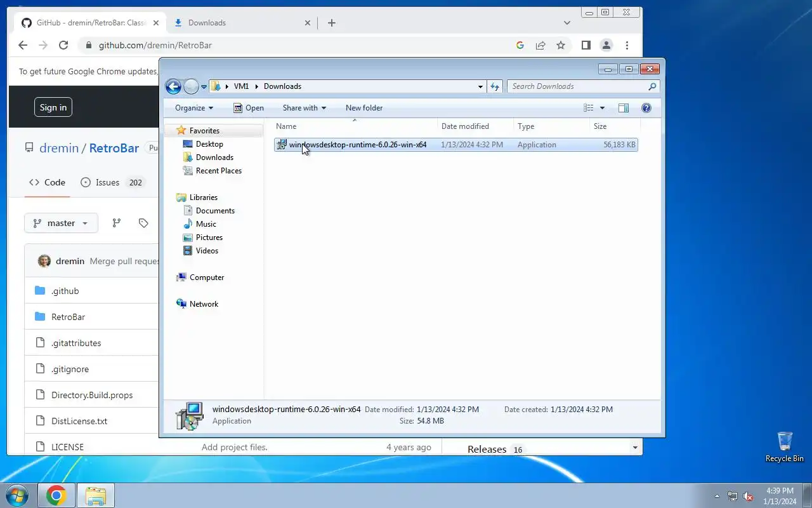
Task: Select Desktop under Favorites
Action: click(209, 144)
